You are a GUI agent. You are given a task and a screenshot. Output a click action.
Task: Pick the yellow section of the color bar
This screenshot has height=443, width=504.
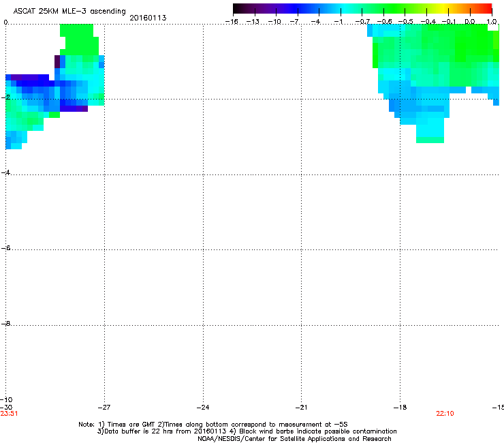(x=444, y=9)
